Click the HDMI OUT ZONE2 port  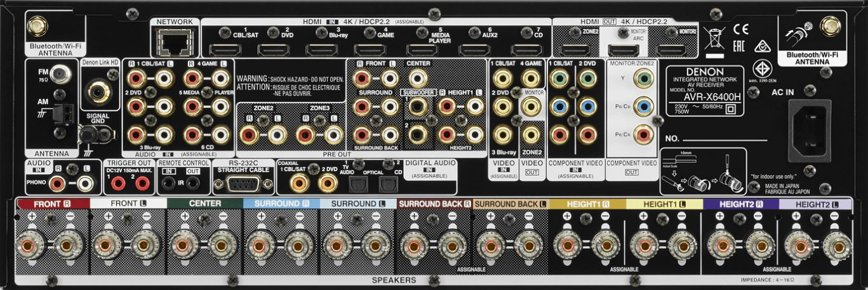pyautogui.click(x=576, y=50)
